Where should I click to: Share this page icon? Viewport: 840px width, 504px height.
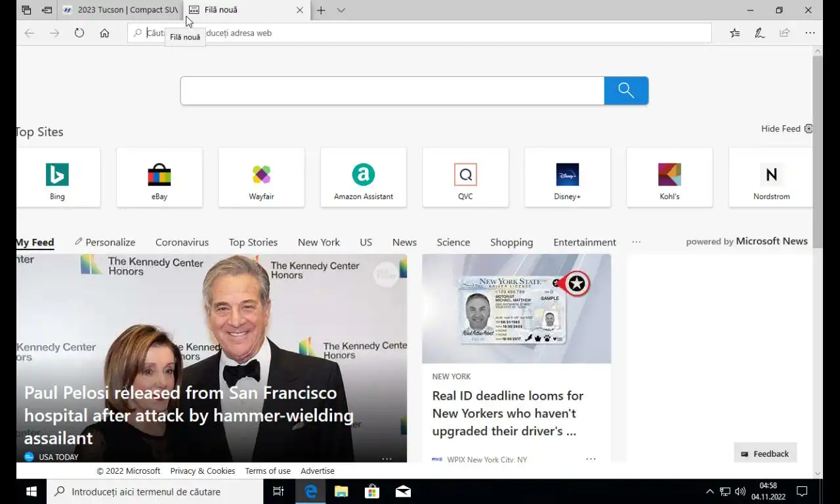(785, 33)
